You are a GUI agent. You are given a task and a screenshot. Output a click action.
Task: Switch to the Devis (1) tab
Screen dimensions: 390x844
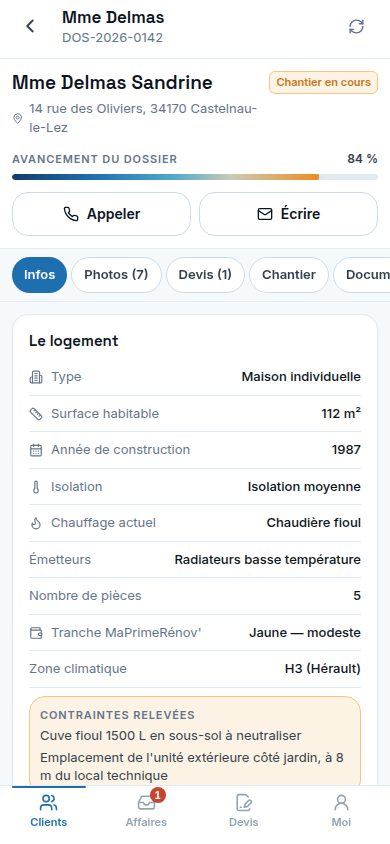point(205,275)
